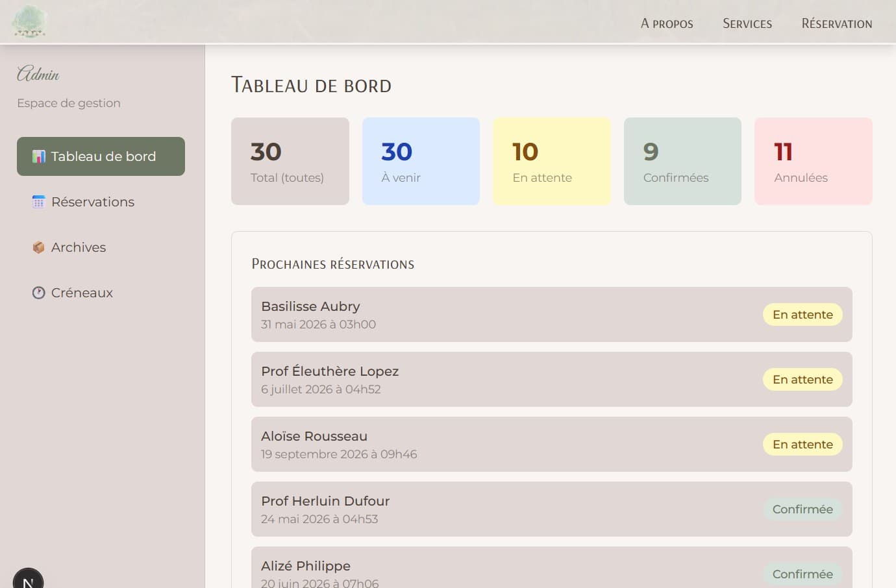This screenshot has width=896, height=588.
Task: Click the Confirmée badge for Prof Herluin Dufour
Action: click(x=803, y=509)
